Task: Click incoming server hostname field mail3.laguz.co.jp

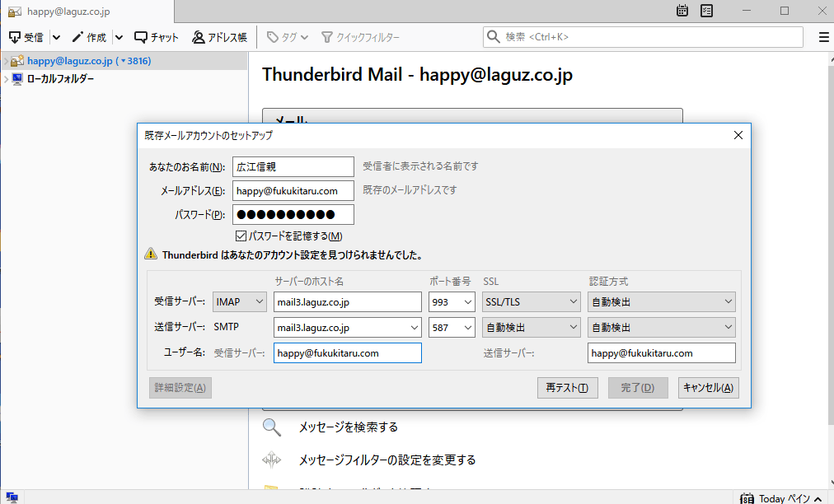Action: pos(347,301)
